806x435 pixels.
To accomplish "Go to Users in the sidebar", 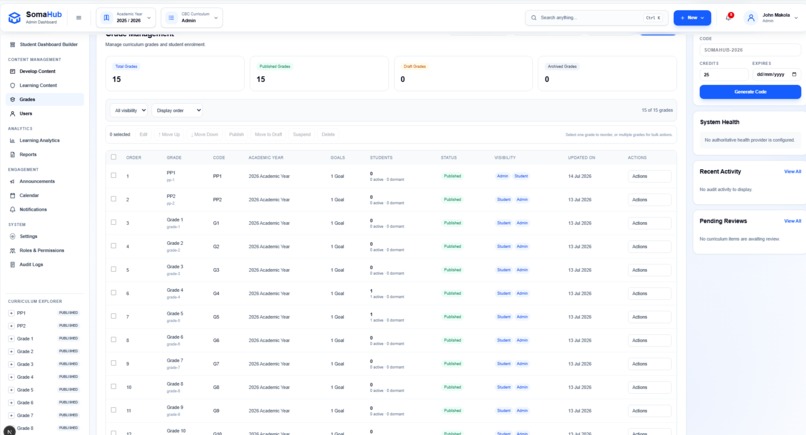I will pos(45,114).
